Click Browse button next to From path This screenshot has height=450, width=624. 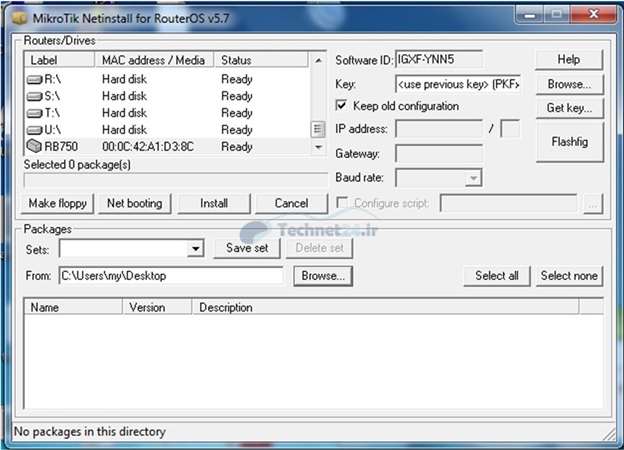[323, 276]
